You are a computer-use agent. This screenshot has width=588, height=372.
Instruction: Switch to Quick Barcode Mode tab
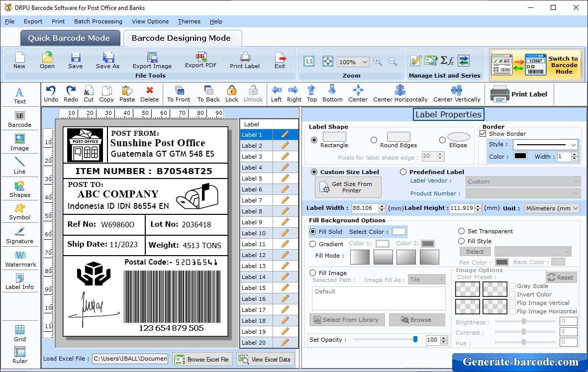pyautogui.click(x=70, y=38)
